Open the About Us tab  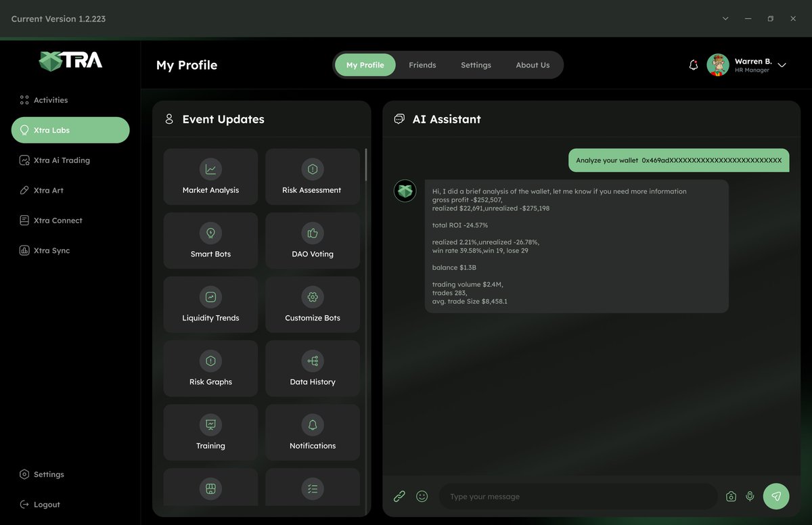(533, 65)
